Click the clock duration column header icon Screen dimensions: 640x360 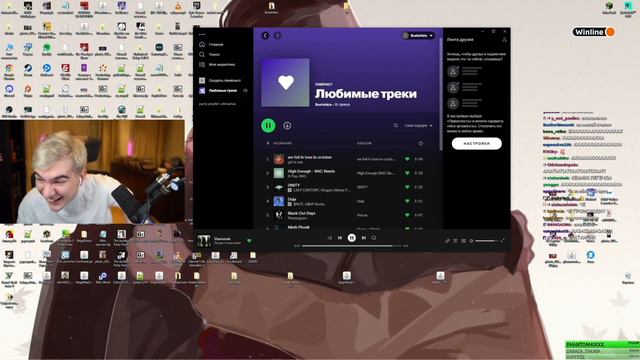click(x=420, y=143)
